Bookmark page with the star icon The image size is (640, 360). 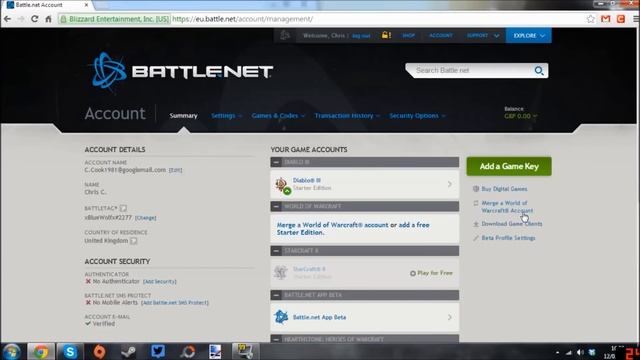(x=590, y=19)
